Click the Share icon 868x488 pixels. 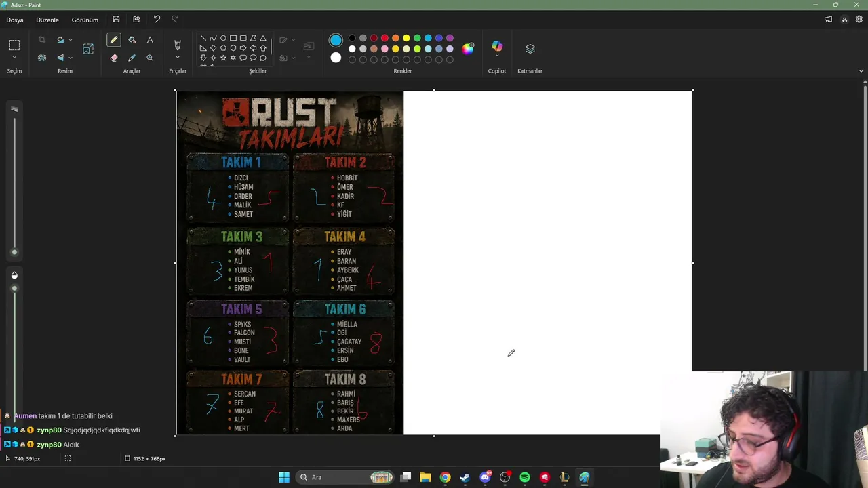[x=136, y=20]
